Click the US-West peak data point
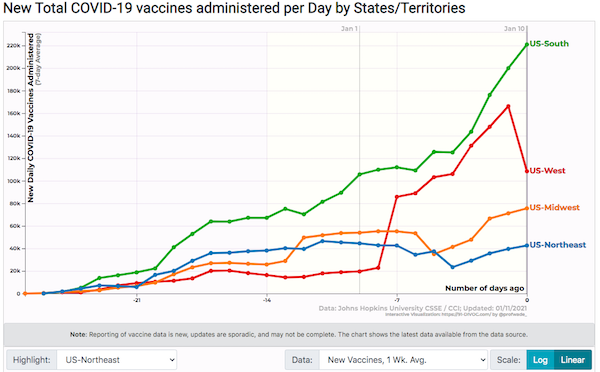The height and width of the screenshot is (372, 600). (508, 106)
